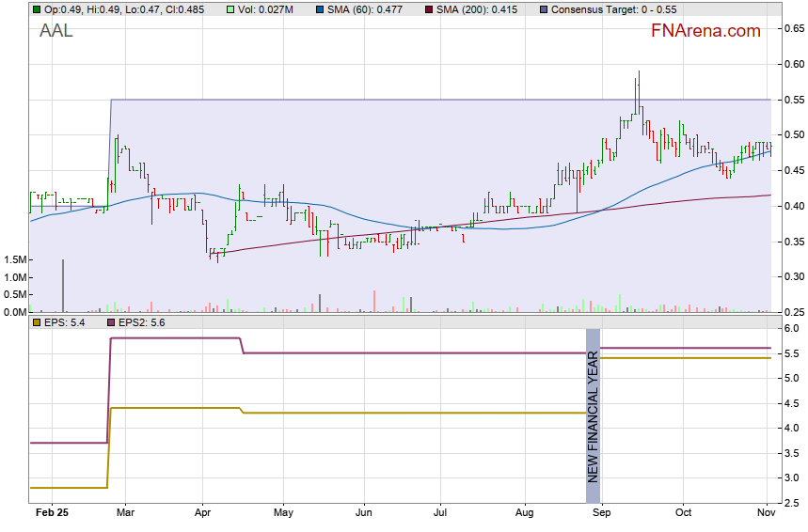Screen dimensions: 808x532
Task: Click the purple EPS2 legend swatch
Action: (x=109, y=322)
